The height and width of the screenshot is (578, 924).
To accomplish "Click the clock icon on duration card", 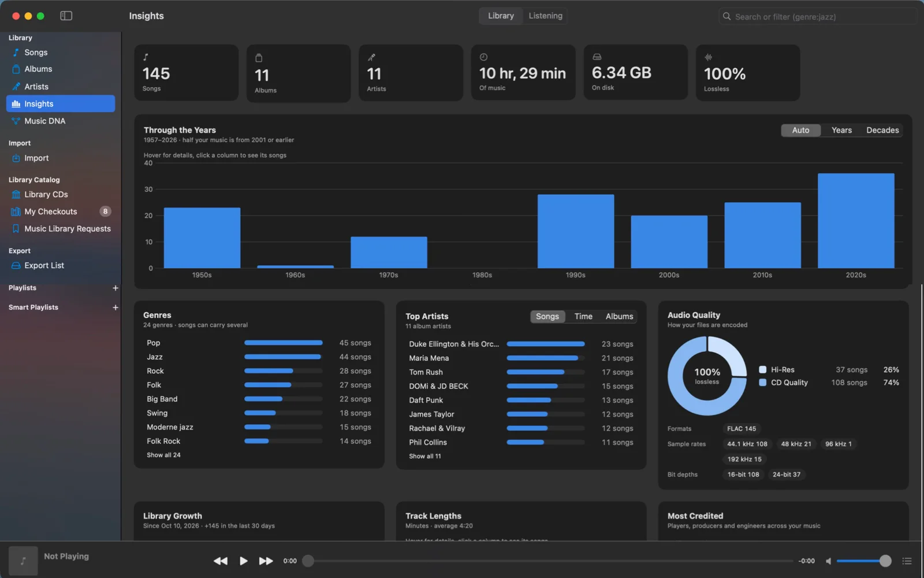I will point(483,57).
